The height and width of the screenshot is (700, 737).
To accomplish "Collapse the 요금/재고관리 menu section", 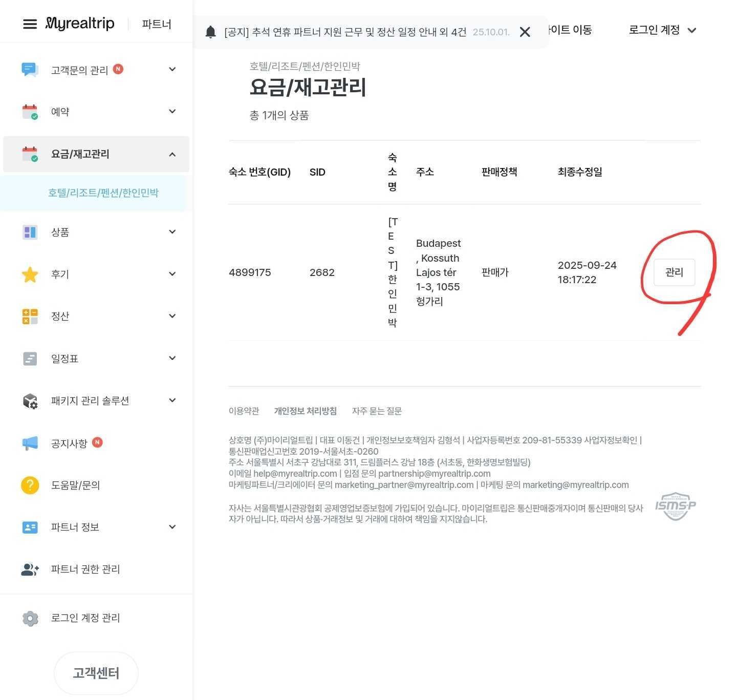I will pos(172,154).
